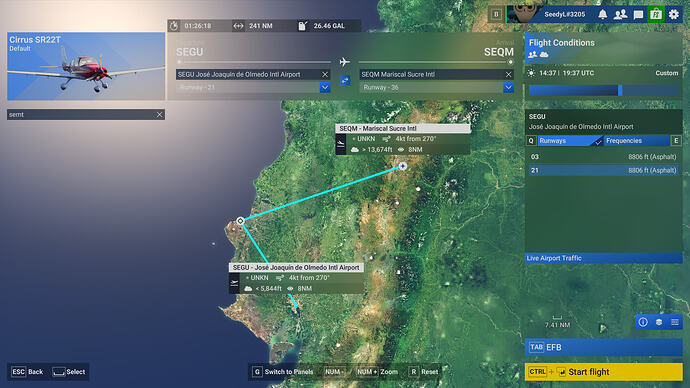Open the notifications bell icon
Image resolution: width=690 pixels, height=388 pixels.
(602, 15)
